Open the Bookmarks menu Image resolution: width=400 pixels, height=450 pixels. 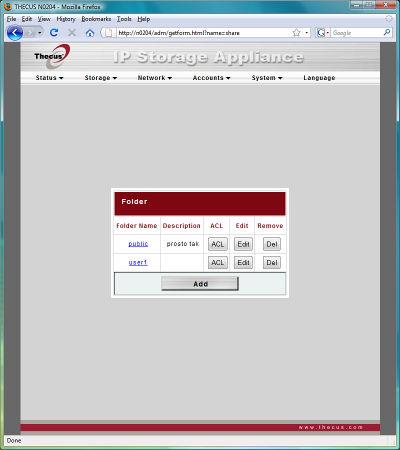pyautogui.click(x=96, y=19)
